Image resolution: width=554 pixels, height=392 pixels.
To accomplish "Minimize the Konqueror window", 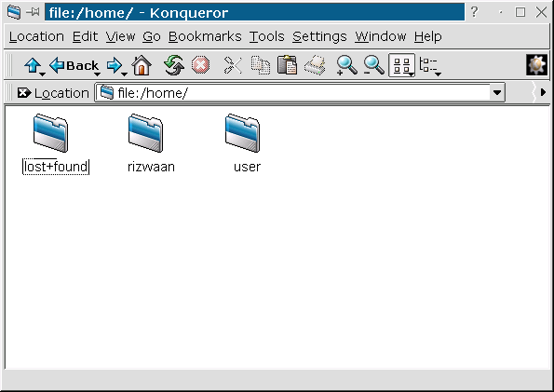I will click(x=501, y=12).
